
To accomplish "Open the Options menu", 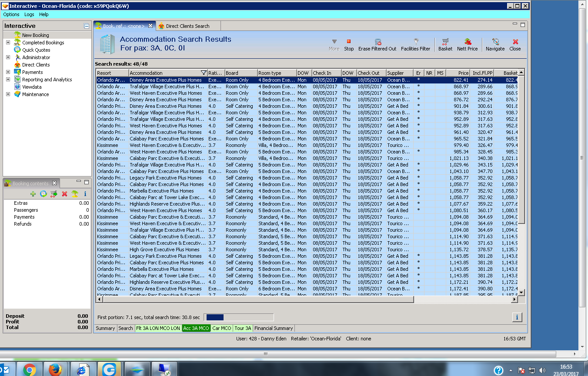I will click(x=11, y=14).
